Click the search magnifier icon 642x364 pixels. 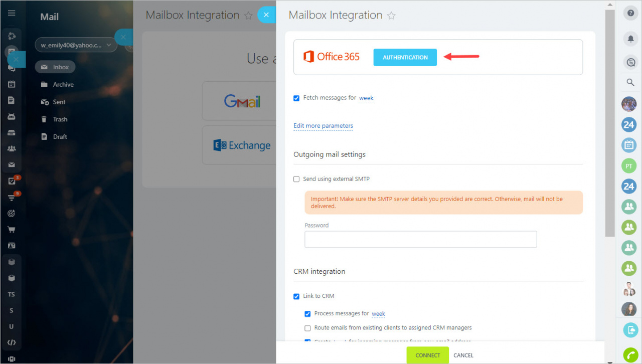tap(629, 82)
